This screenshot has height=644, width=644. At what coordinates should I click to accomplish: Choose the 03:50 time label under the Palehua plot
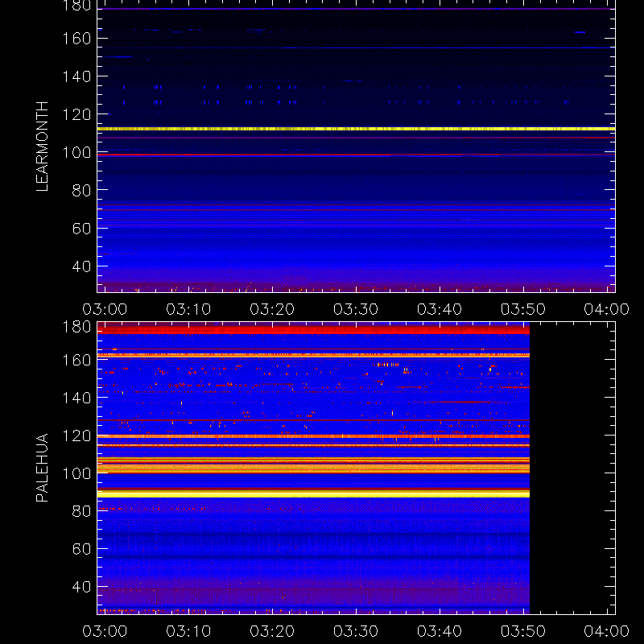[523, 631]
